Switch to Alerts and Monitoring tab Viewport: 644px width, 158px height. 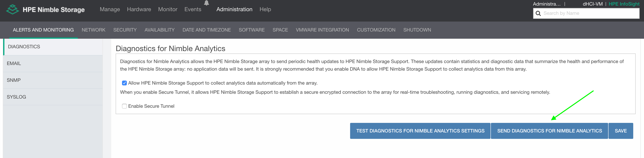tap(43, 30)
